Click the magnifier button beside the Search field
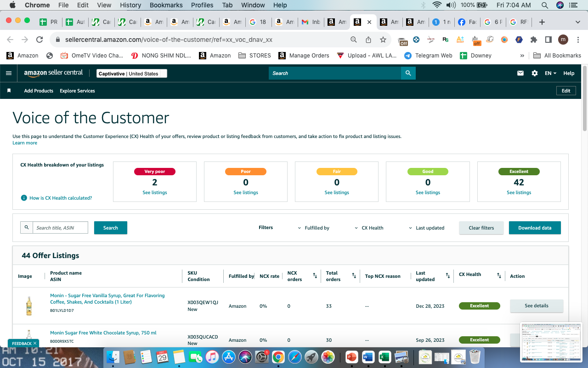 pos(408,73)
